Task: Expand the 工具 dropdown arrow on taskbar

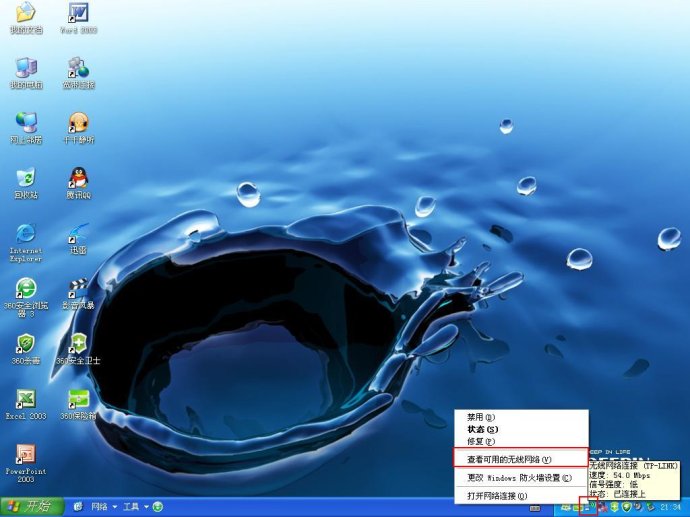Action: point(146,507)
